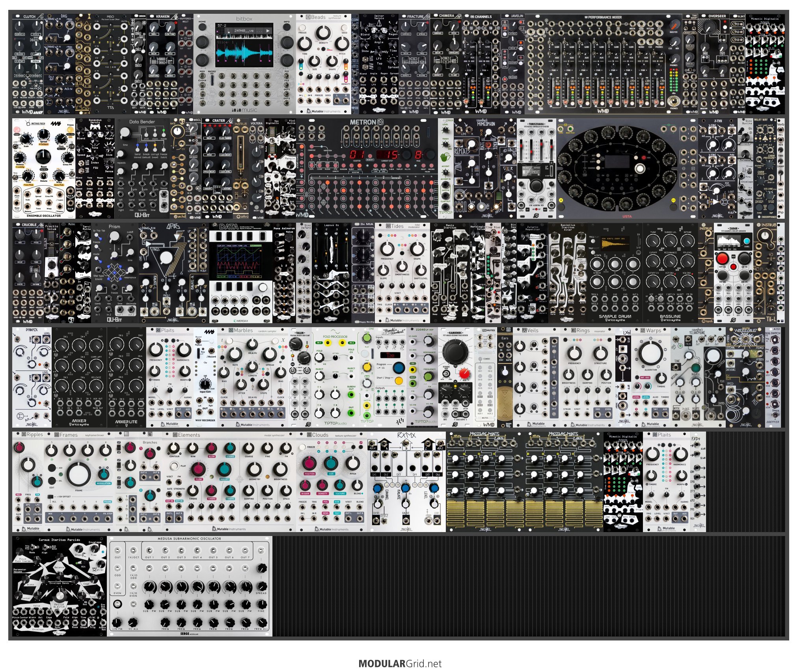Click the Basimilus Iteritas Alter module
Image resolution: width=801 pixels, height=672 pixels.
pyautogui.click(x=568, y=273)
